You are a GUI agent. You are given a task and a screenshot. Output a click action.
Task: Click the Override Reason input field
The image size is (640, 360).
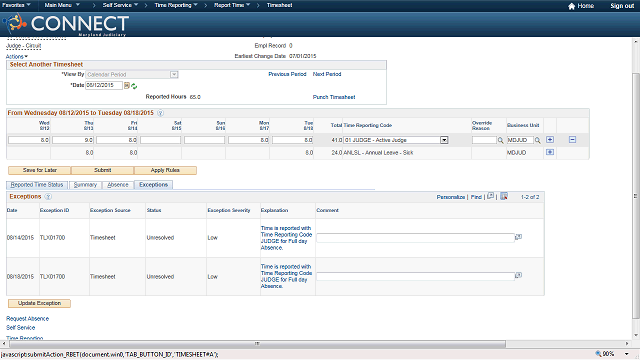coord(484,140)
